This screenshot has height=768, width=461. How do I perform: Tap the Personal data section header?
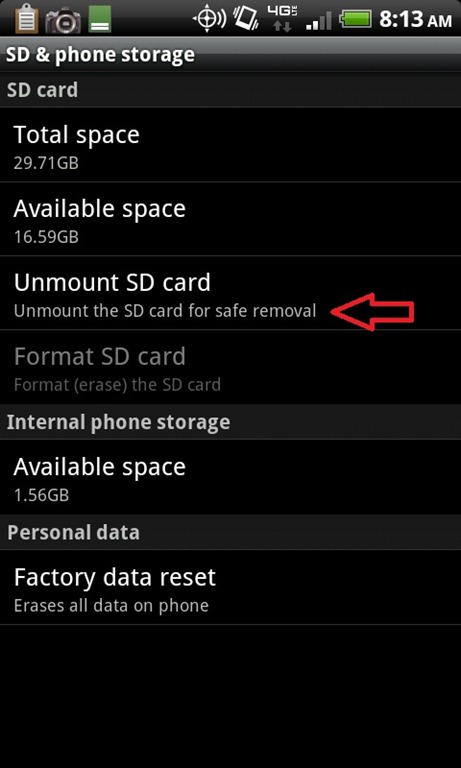pyautogui.click(x=230, y=532)
